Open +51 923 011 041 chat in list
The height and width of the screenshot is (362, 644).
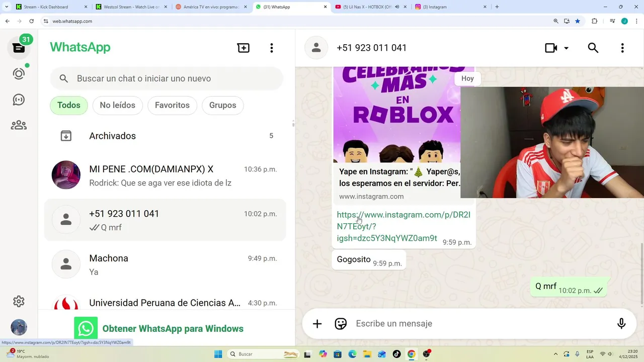pyautogui.click(x=165, y=220)
